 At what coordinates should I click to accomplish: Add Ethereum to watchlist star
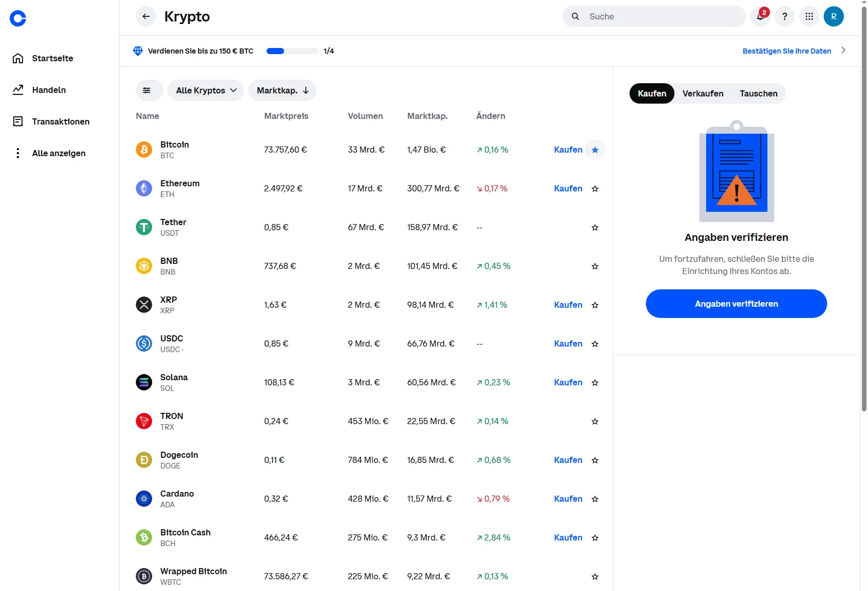(595, 188)
